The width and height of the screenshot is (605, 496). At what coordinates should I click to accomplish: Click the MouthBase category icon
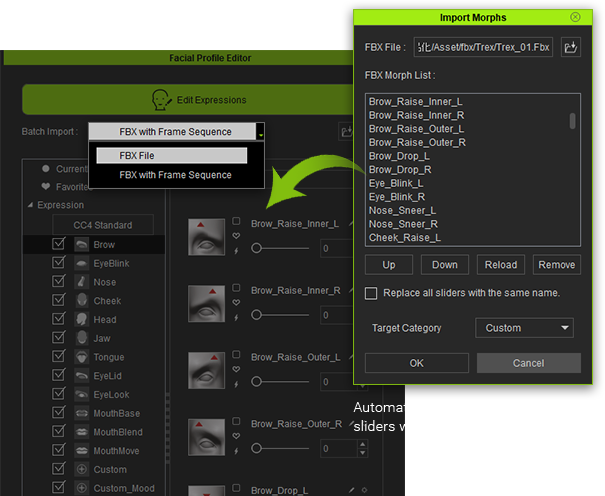pyautogui.click(x=81, y=413)
